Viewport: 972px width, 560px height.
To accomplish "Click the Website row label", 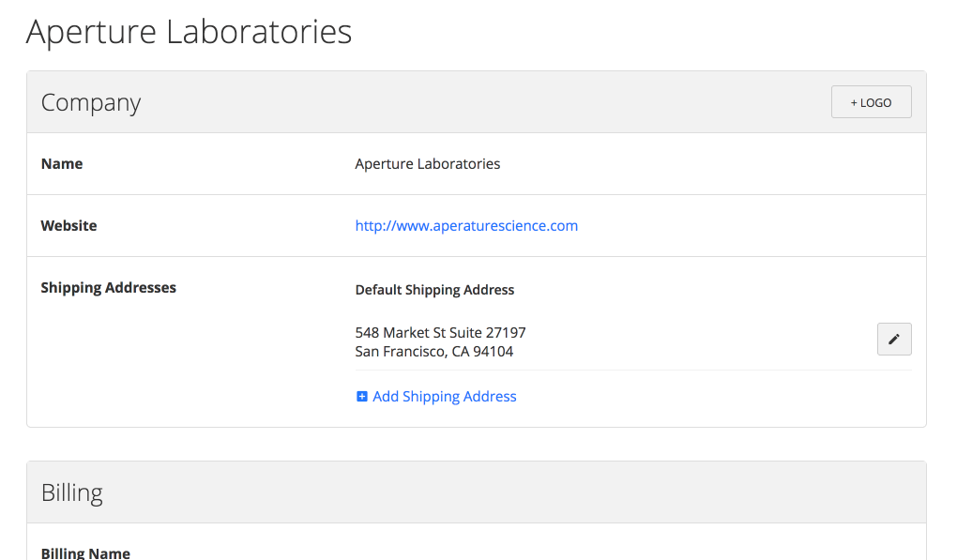I will (x=69, y=225).
